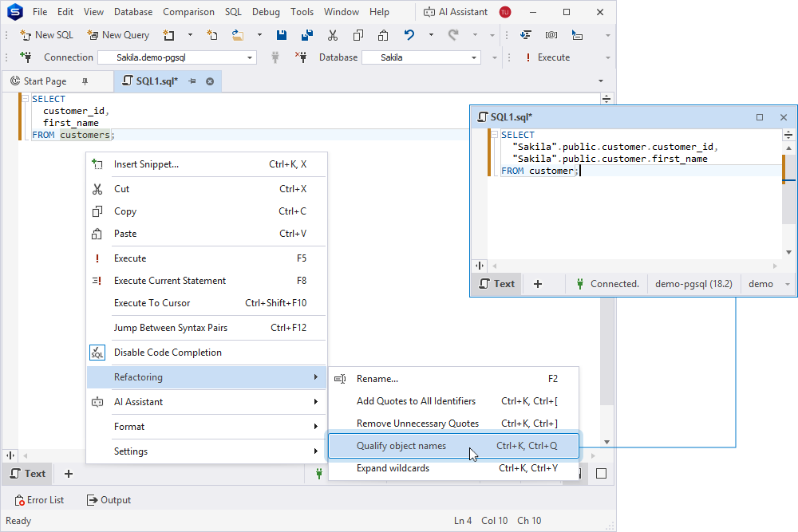Select Copy in the context menu
Viewport: 798px width, 532px height.
click(206, 211)
